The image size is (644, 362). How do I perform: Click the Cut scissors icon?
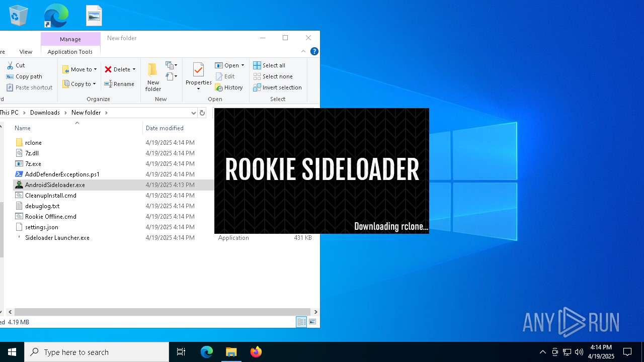(10, 65)
